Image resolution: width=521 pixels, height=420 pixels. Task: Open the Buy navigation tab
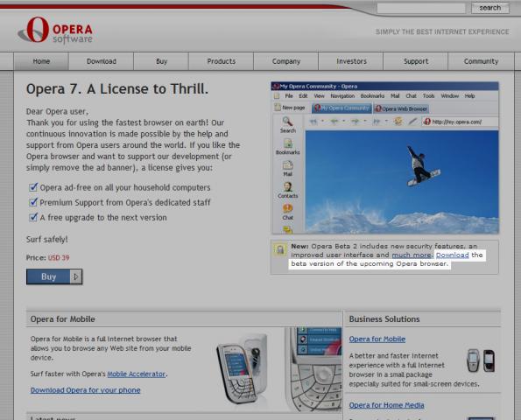click(x=161, y=61)
